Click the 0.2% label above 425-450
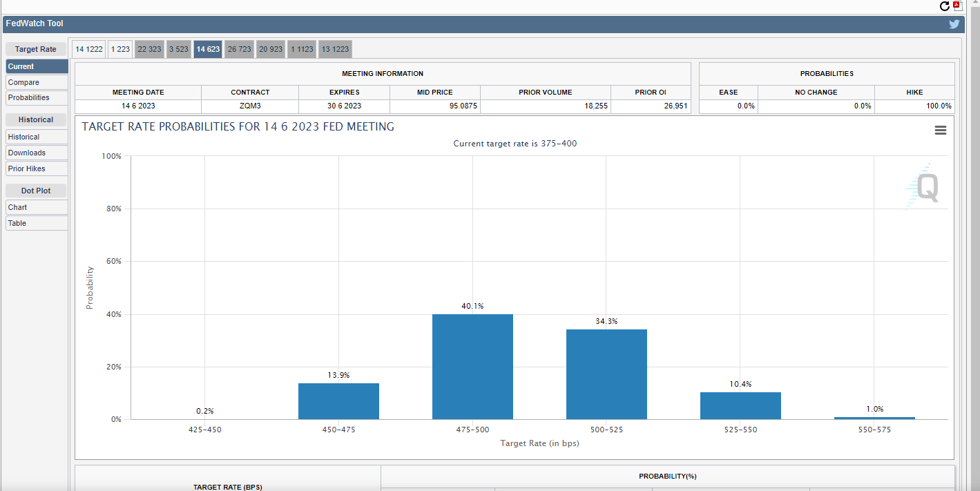 tap(205, 411)
